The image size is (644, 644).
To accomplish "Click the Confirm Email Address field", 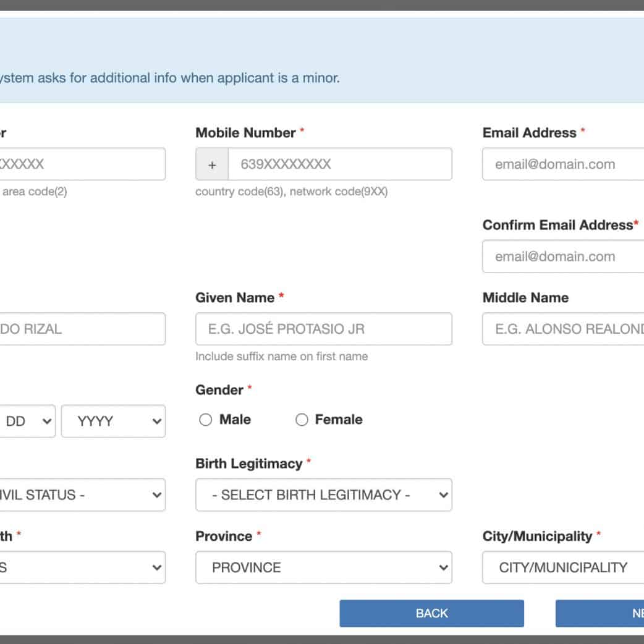I will tap(562, 256).
